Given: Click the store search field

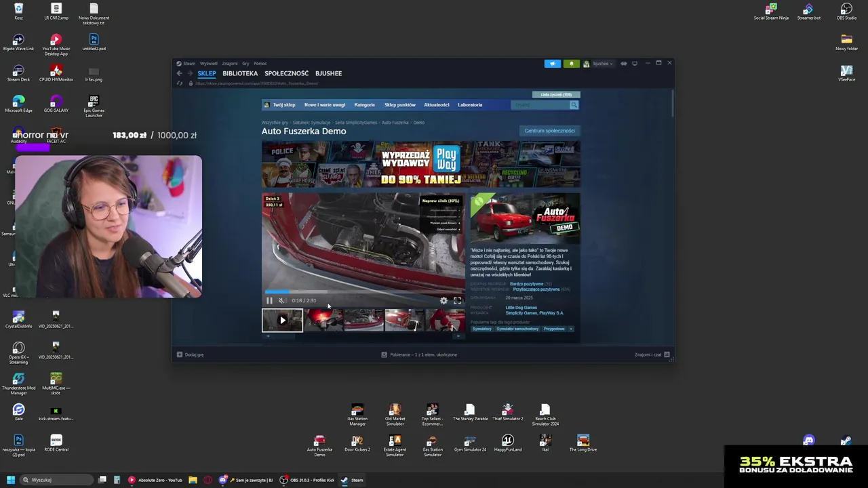Looking at the screenshot, I should coord(540,105).
